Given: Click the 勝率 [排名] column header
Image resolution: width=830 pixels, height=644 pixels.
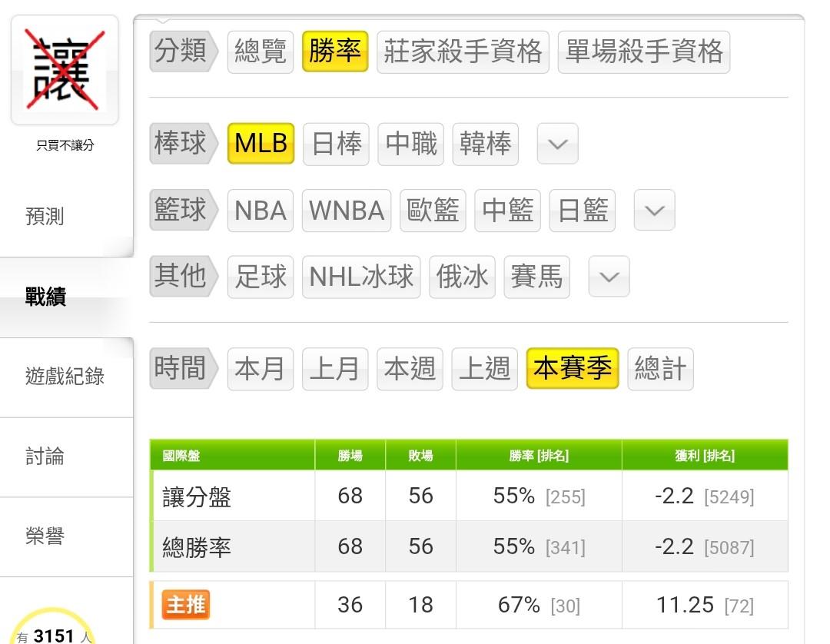Looking at the screenshot, I should [x=539, y=456].
